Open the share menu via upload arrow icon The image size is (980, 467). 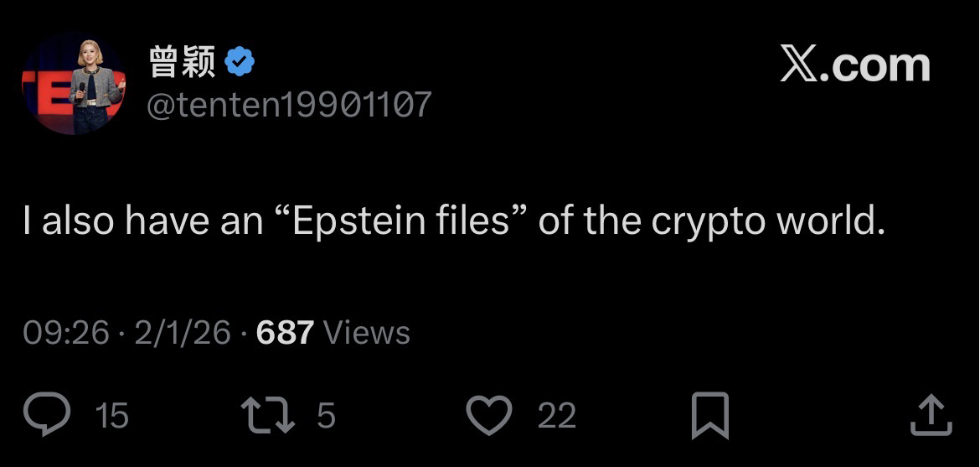pyautogui.click(x=931, y=415)
